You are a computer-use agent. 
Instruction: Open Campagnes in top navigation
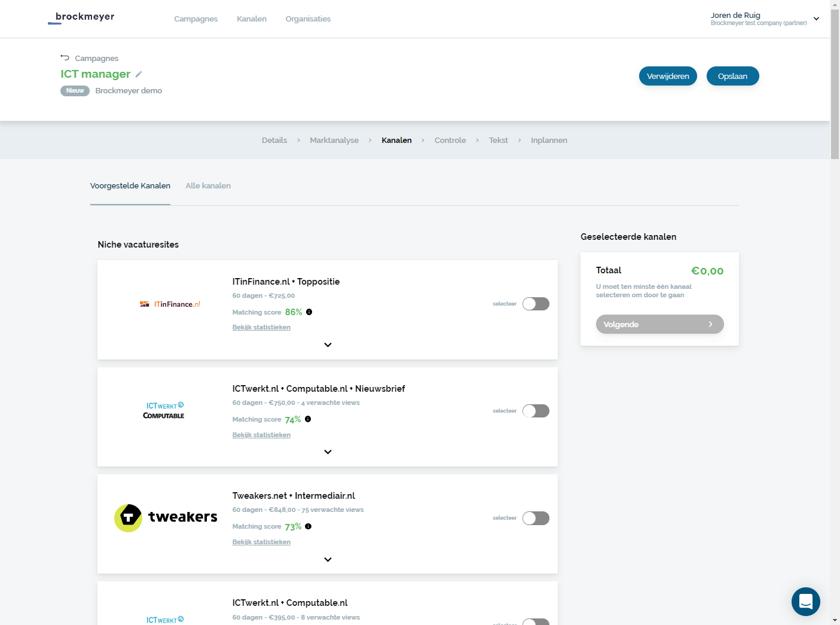click(x=196, y=19)
